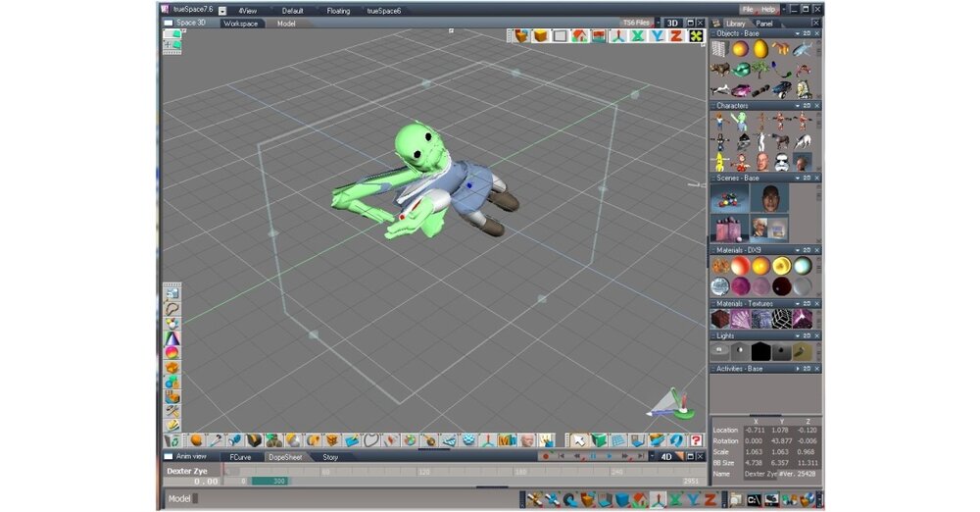Click the TS6 Files button
The height and width of the screenshot is (512, 980).
tap(636, 23)
